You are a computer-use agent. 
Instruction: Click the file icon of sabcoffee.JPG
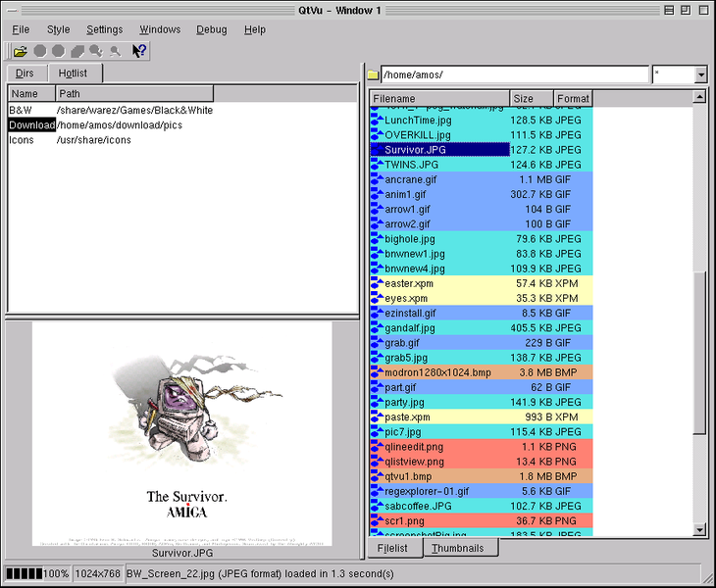click(x=378, y=506)
